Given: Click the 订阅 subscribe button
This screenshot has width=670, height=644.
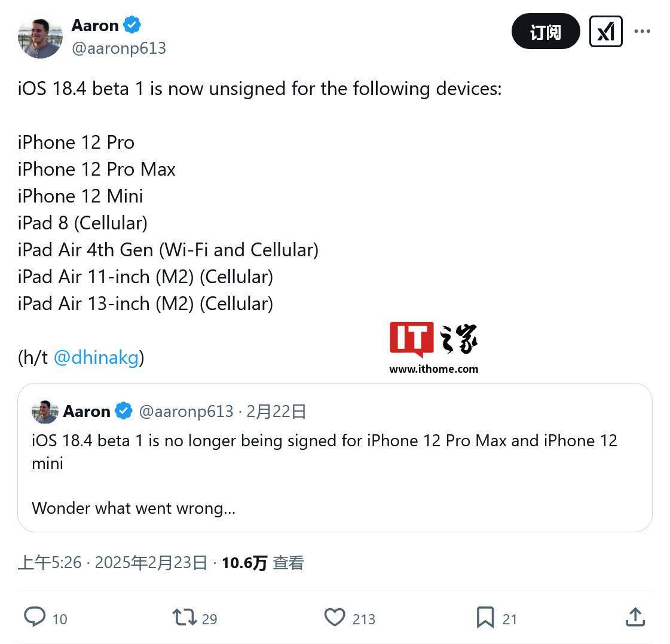Looking at the screenshot, I should coord(546,31).
